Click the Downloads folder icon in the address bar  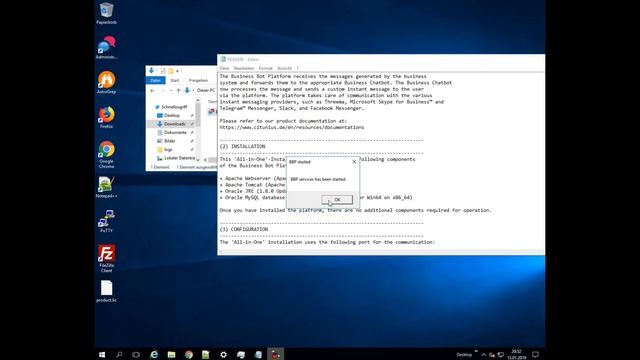click(x=187, y=90)
